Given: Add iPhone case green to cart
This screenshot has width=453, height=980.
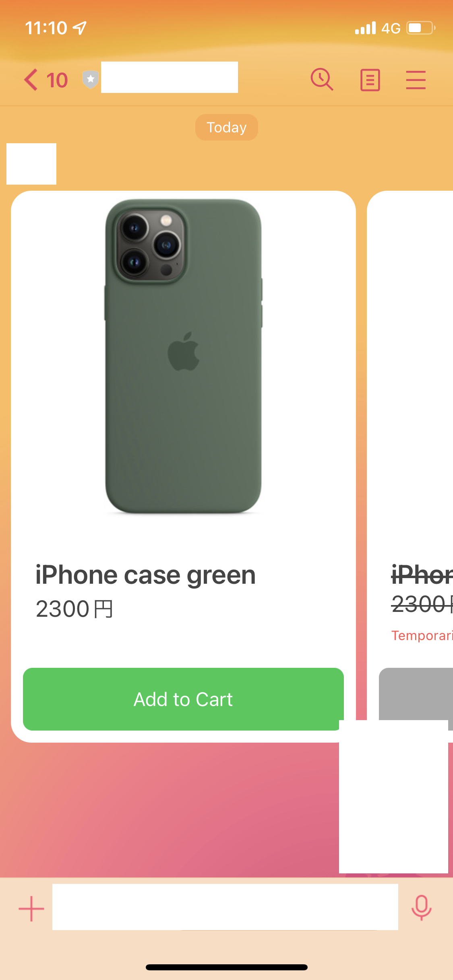Looking at the screenshot, I should pyautogui.click(x=183, y=699).
